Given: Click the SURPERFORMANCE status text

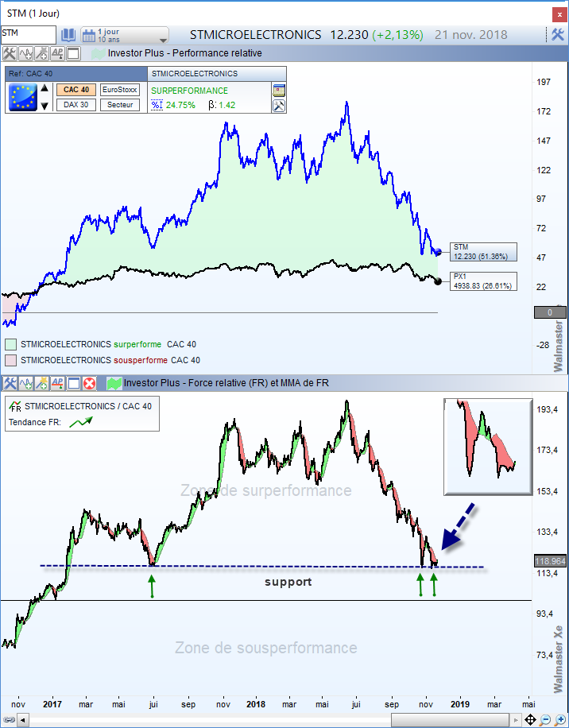Looking at the screenshot, I should (189, 91).
